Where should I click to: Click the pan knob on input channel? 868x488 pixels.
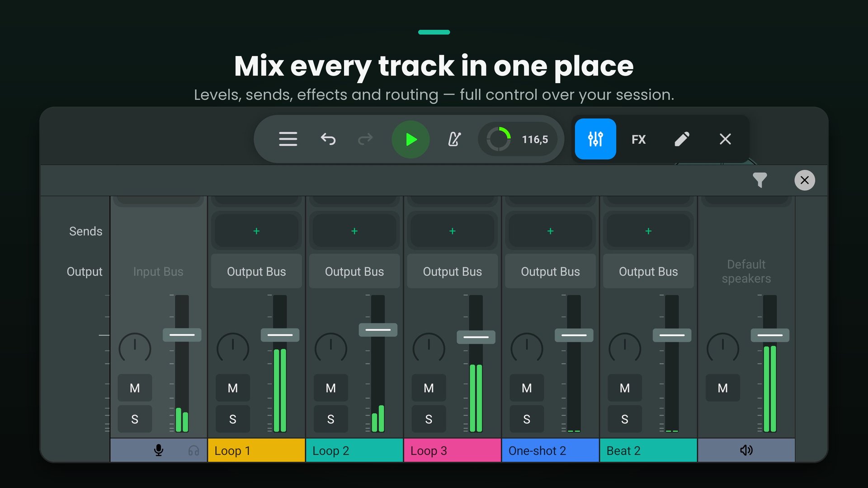click(135, 348)
